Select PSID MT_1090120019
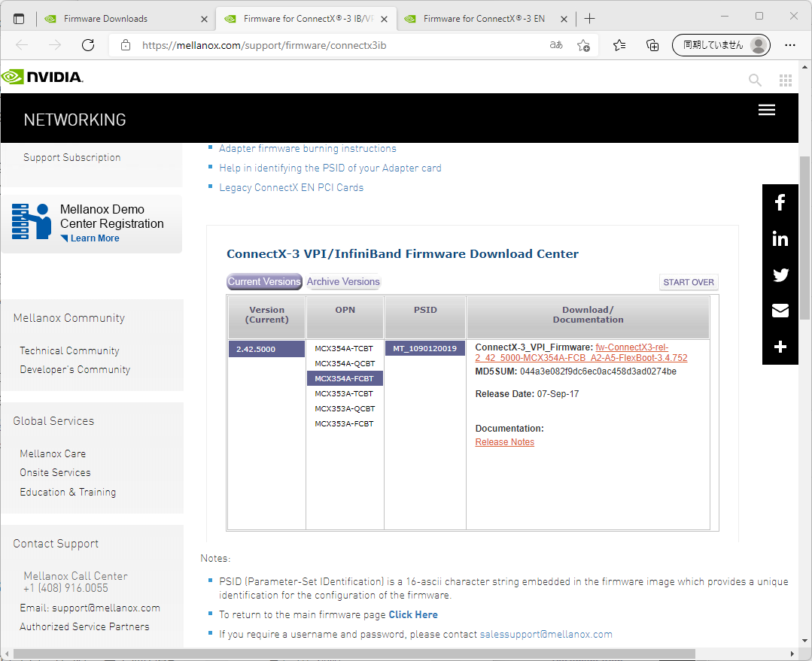Viewport: 812px width, 661px height. point(425,348)
